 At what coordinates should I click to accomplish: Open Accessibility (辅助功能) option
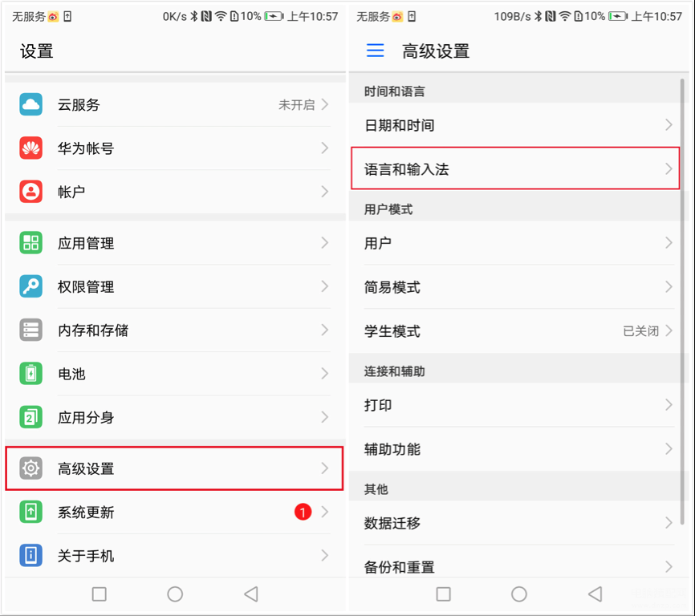pos(515,449)
